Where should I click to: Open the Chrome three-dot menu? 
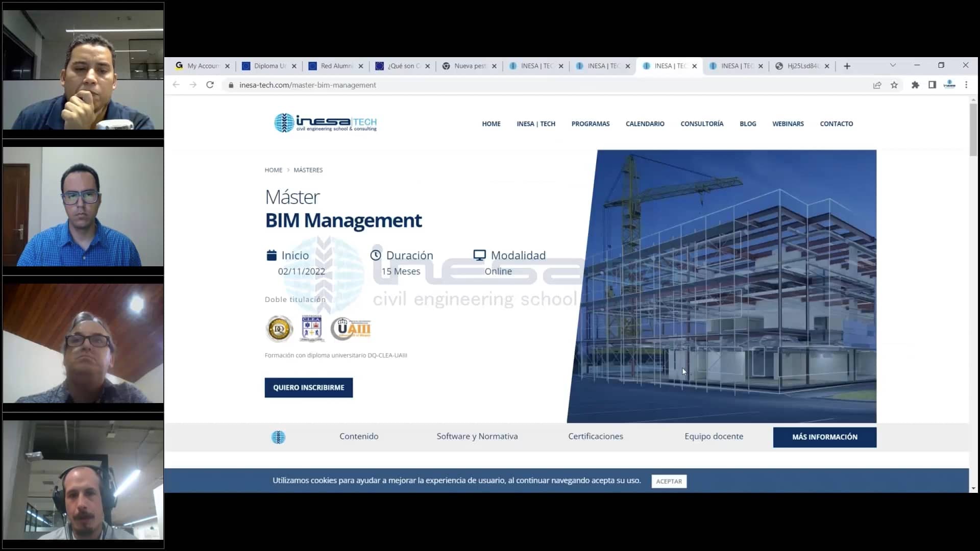coord(966,85)
